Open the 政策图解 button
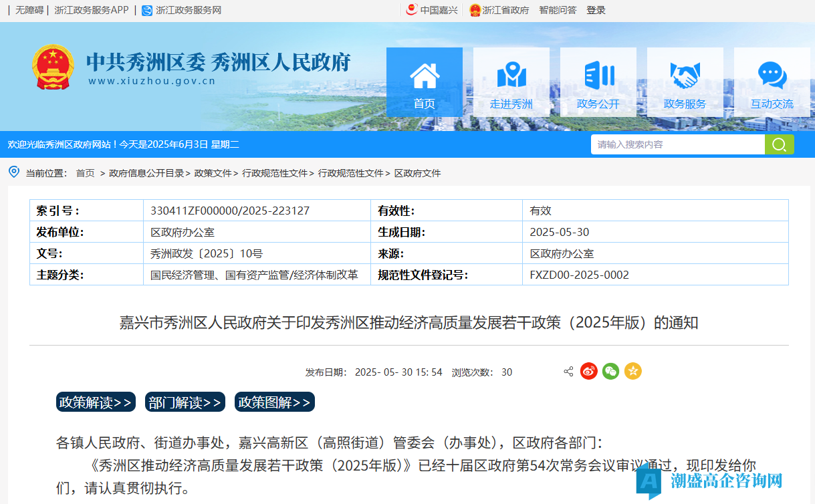815x504 pixels. pyautogui.click(x=275, y=402)
